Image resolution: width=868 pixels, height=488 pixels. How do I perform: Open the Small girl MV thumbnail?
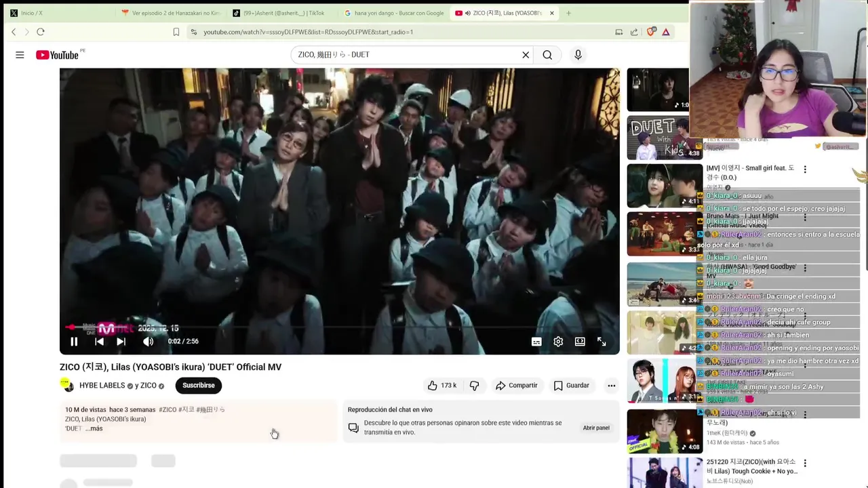tap(665, 186)
